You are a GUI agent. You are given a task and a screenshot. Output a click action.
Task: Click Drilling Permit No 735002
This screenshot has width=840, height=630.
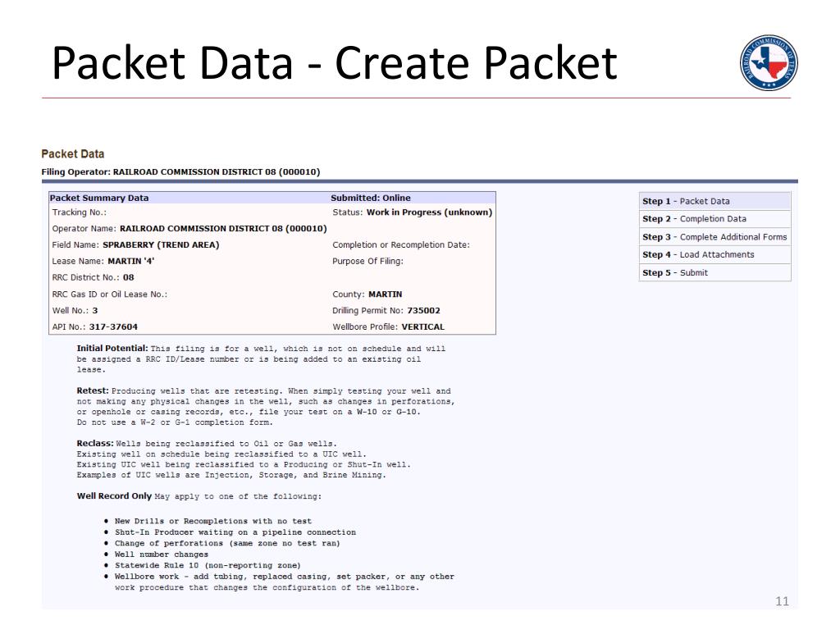point(386,311)
